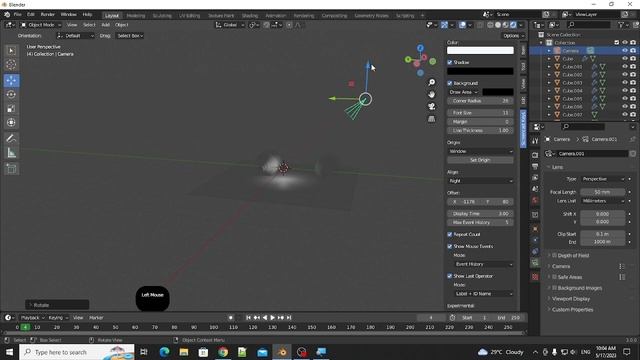
Task: Open the Lens Unit Millimeters dropdown
Action: [603, 201]
